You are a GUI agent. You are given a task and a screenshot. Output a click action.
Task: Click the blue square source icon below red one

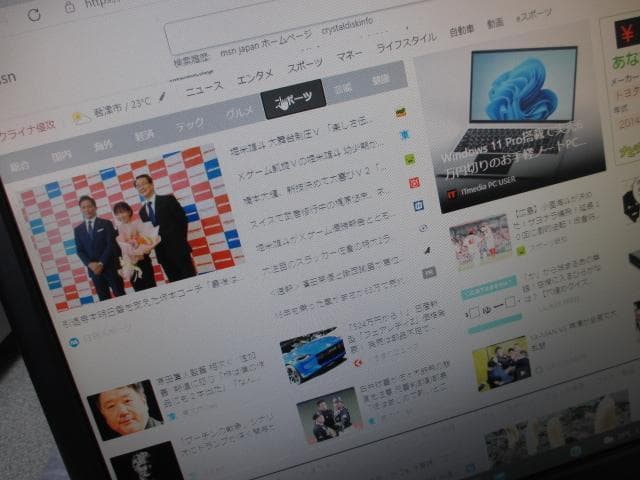[418, 205]
